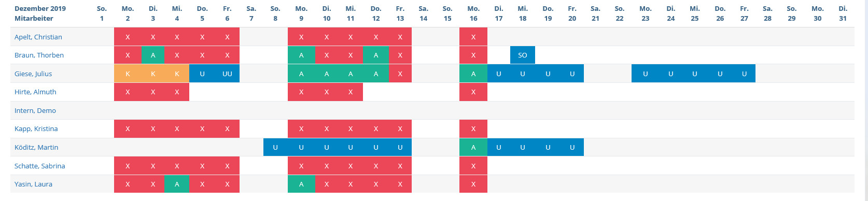The width and height of the screenshot is (868, 201).
Task: Select the U cell for Giese on Dec 27
Action: [744, 74]
